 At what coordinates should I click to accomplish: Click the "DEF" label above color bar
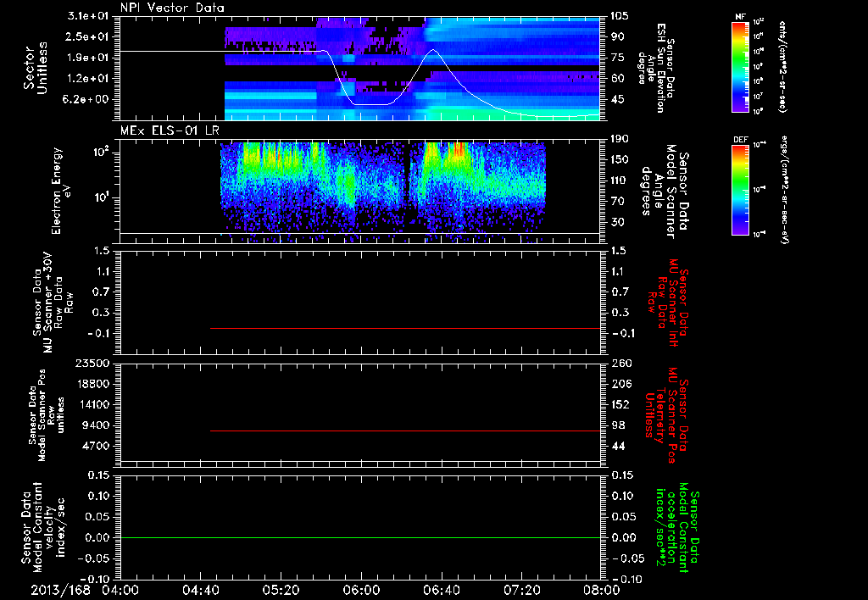pos(741,140)
